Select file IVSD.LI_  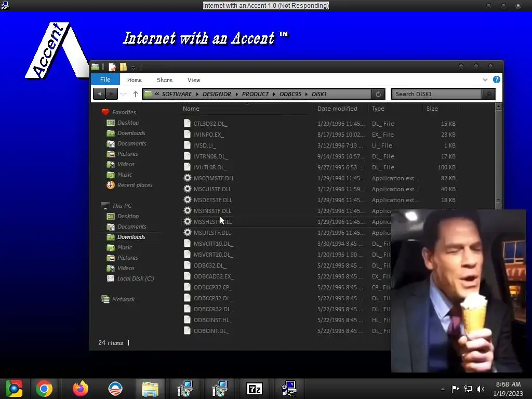click(205, 145)
